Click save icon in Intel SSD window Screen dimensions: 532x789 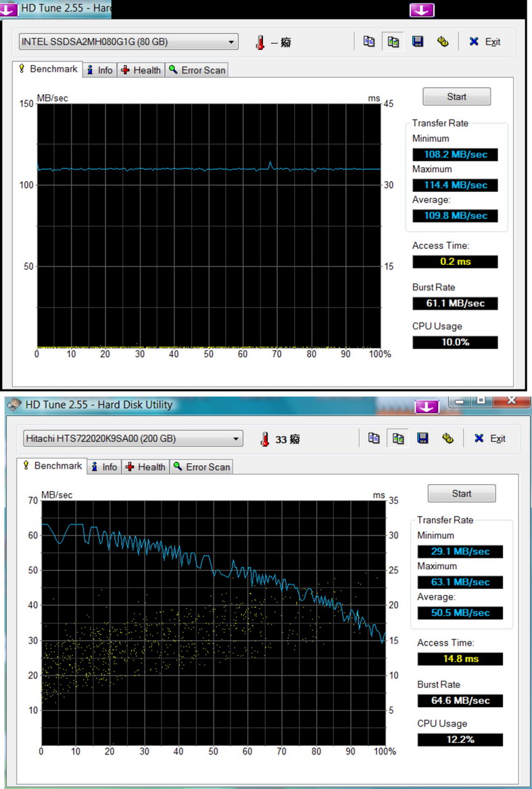418,42
